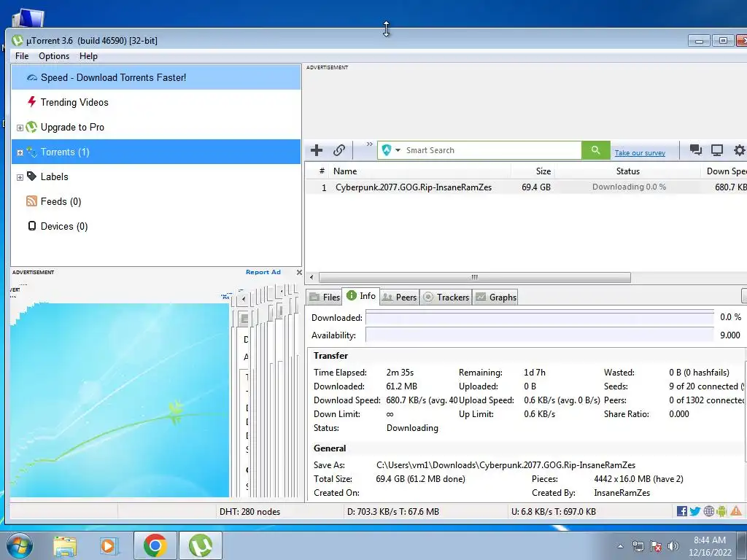The width and height of the screenshot is (747, 560).
Task: Open the Take our survey link
Action: click(x=640, y=153)
